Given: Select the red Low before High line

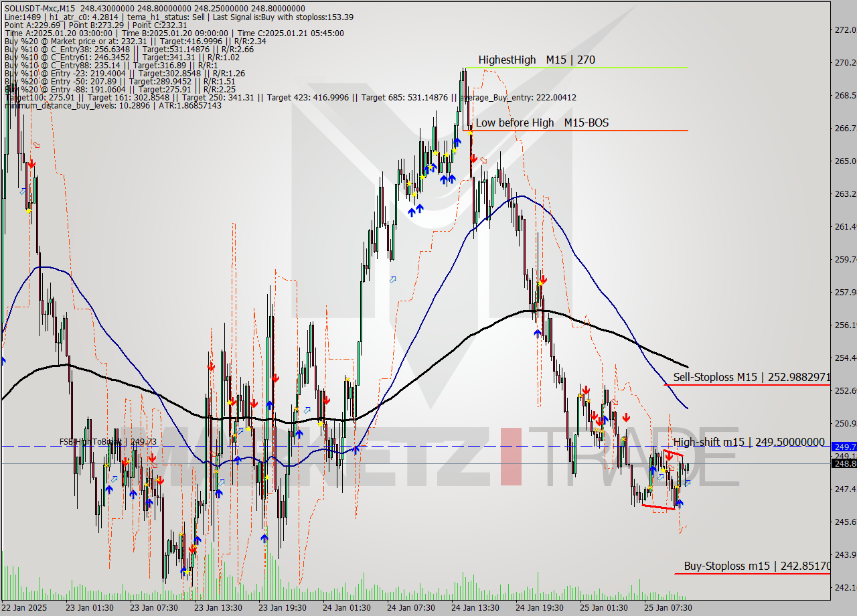Looking at the screenshot, I should click(x=576, y=131).
